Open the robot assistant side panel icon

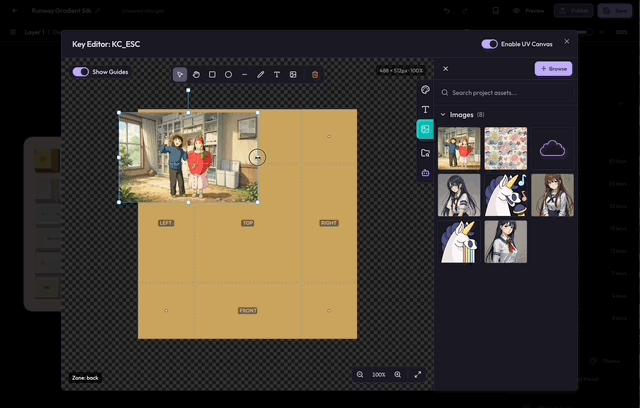(425, 173)
